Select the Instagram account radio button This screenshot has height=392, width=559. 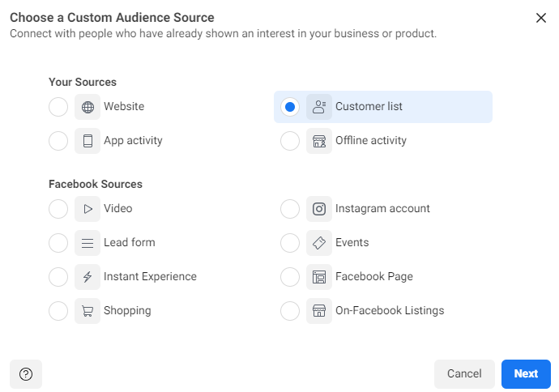[290, 209]
